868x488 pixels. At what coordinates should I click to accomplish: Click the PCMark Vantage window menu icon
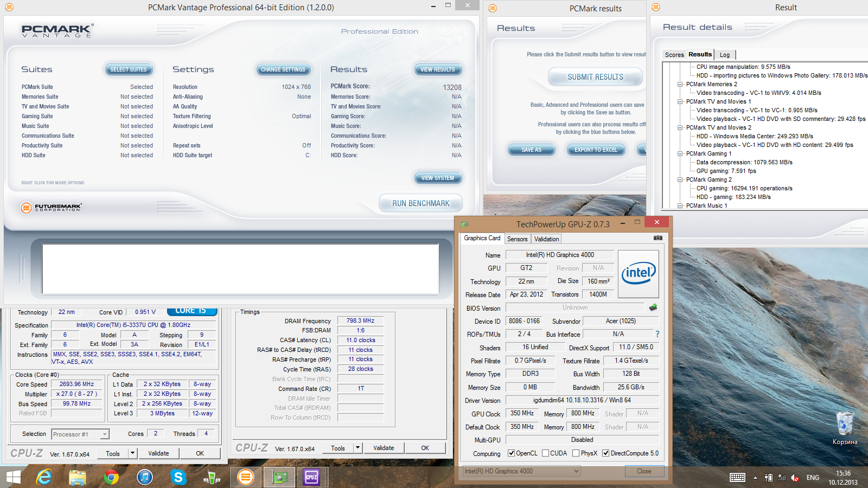coord(9,8)
